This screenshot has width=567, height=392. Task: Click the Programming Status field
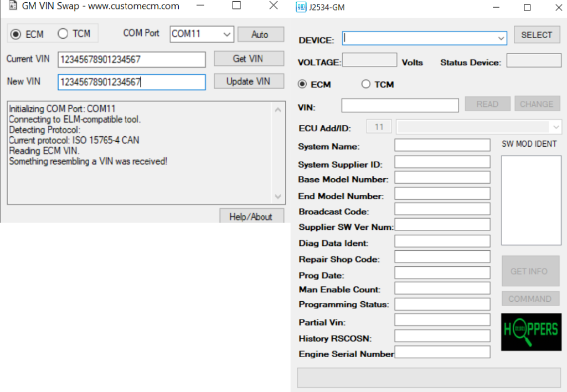442,304
